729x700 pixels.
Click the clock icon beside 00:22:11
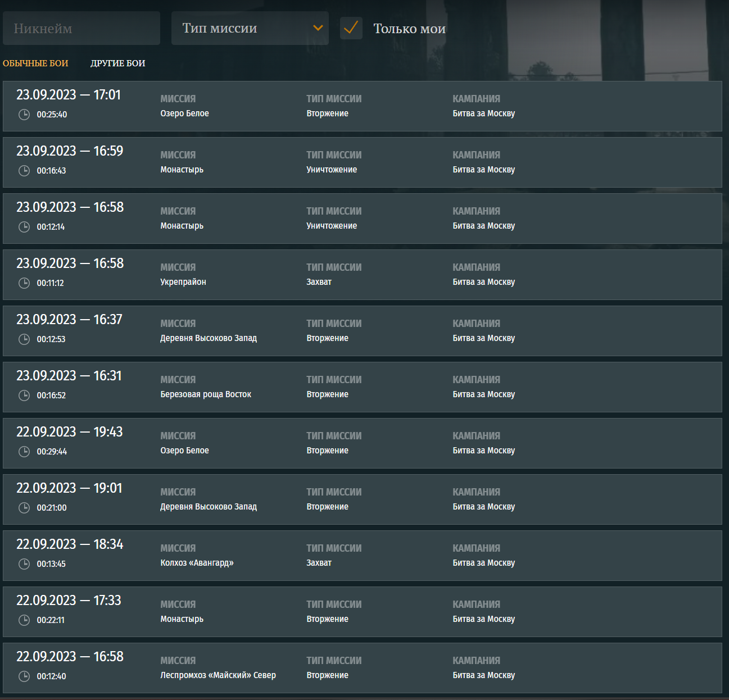[24, 620]
